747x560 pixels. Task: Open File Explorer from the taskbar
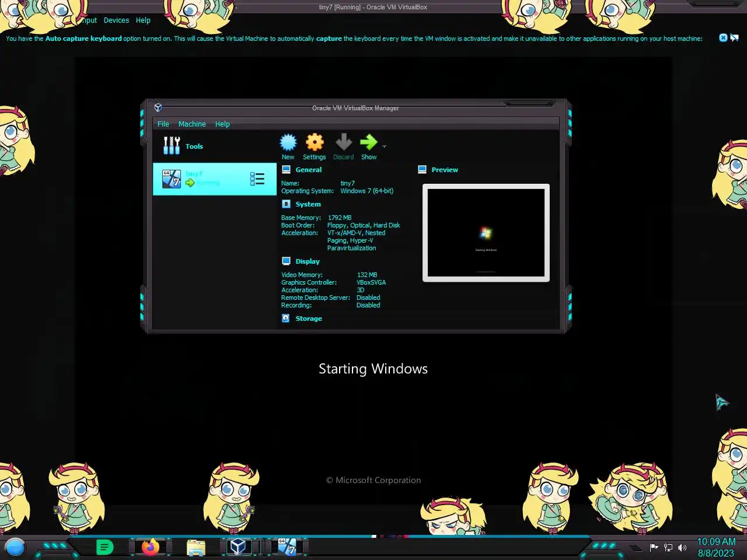tap(196, 548)
